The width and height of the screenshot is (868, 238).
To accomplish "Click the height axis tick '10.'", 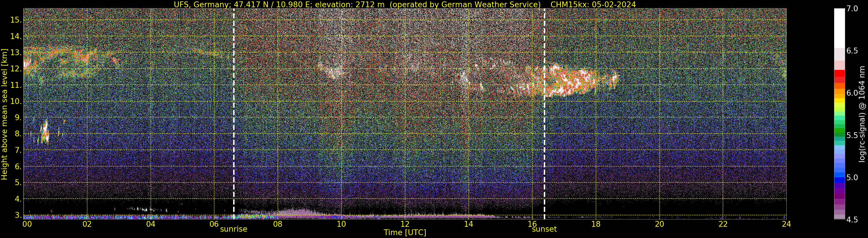I will coord(16,101).
